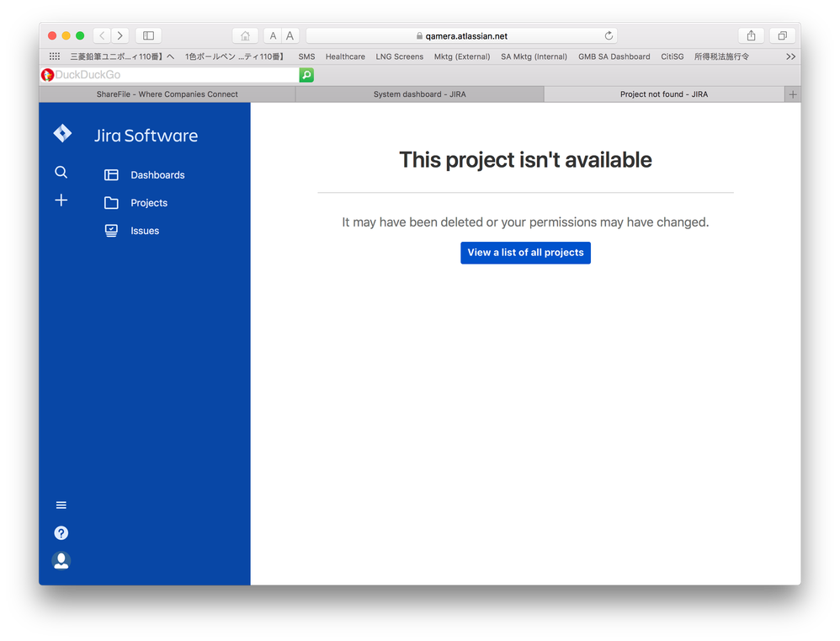The image size is (840, 641).
Task: Select the Project not found - JIRA tab
Action: click(664, 94)
